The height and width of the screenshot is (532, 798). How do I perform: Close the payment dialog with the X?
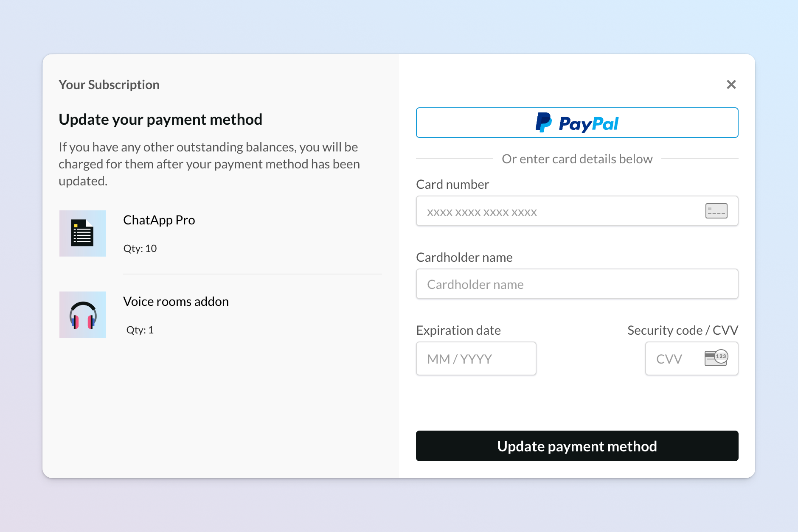tap(731, 84)
